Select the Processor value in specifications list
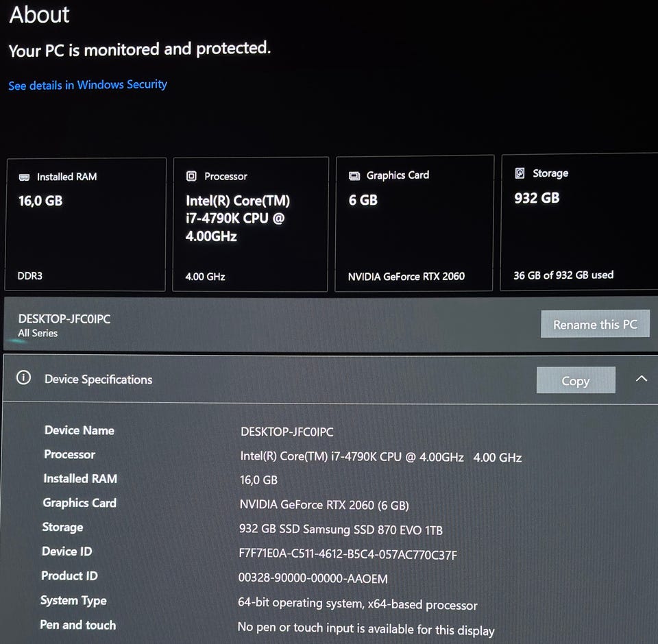The width and height of the screenshot is (658, 644). pyautogui.click(x=380, y=457)
